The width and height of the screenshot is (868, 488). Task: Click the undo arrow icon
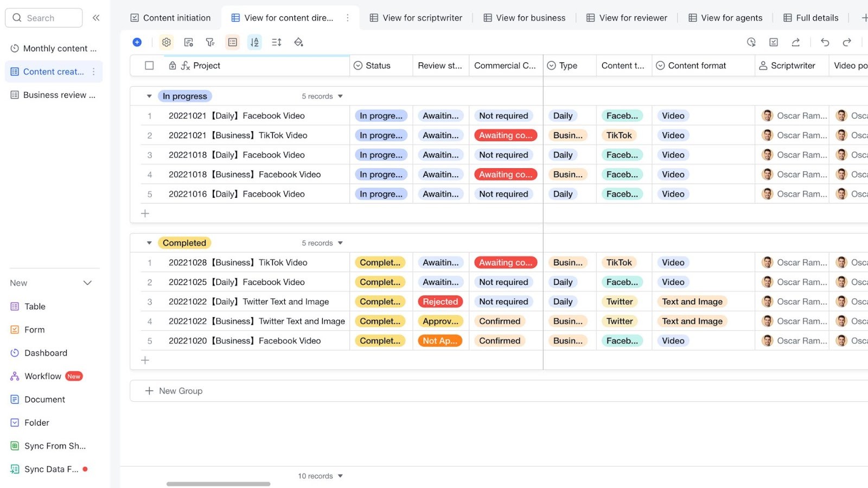tap(825, 42)
